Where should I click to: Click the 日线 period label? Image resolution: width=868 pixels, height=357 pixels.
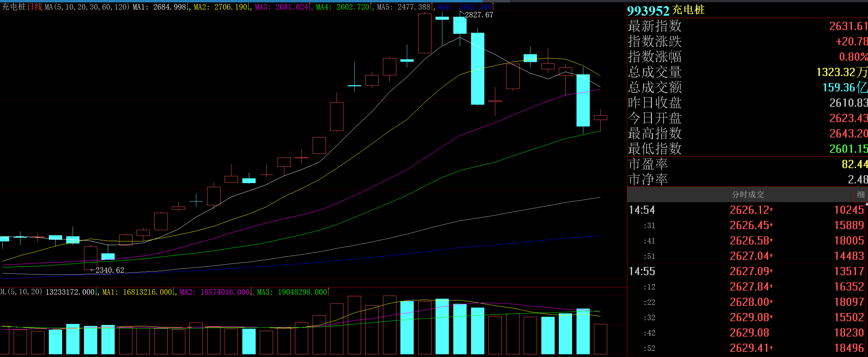[34, 7]
